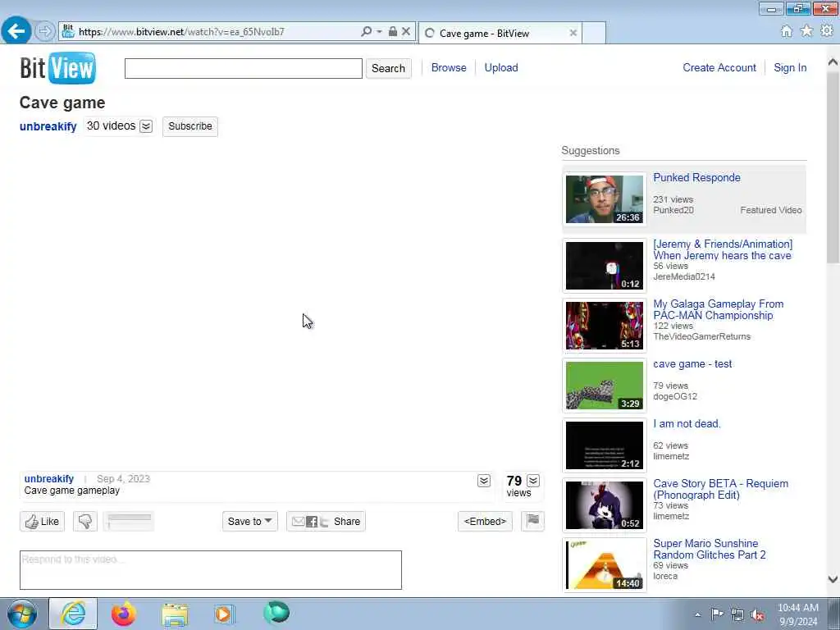Click the page scrollbar down arrow

[x=833, y=579]
